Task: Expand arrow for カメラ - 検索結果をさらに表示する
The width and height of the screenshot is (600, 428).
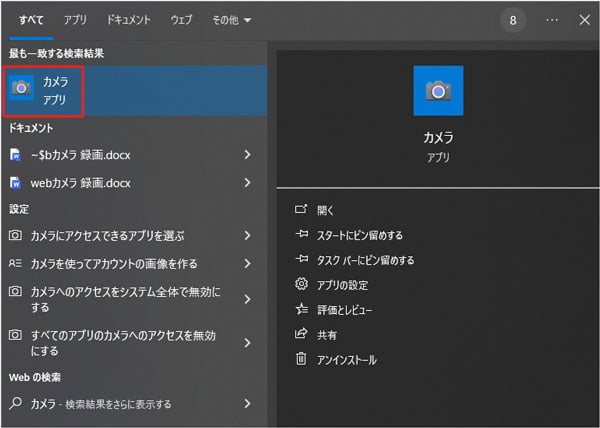Action: coord(248,403)
